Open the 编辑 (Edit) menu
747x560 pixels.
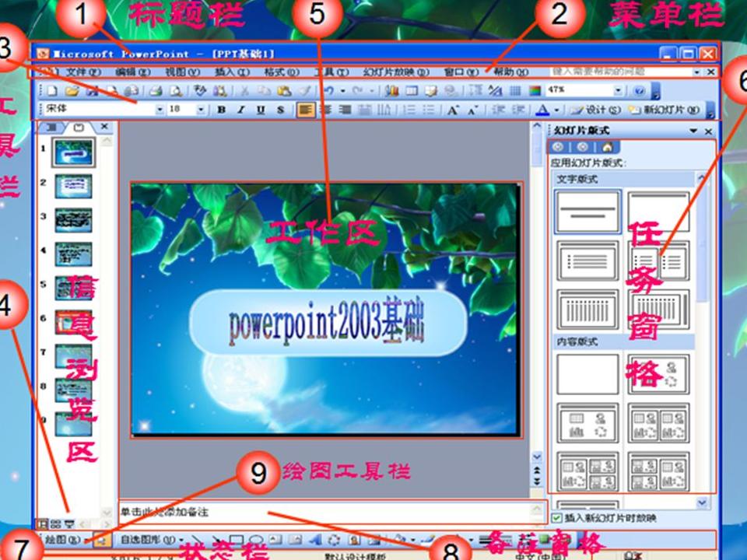pos(133,72)
